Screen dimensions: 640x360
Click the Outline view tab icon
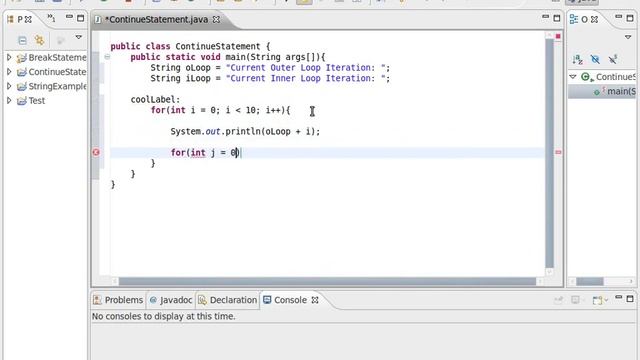574,19
